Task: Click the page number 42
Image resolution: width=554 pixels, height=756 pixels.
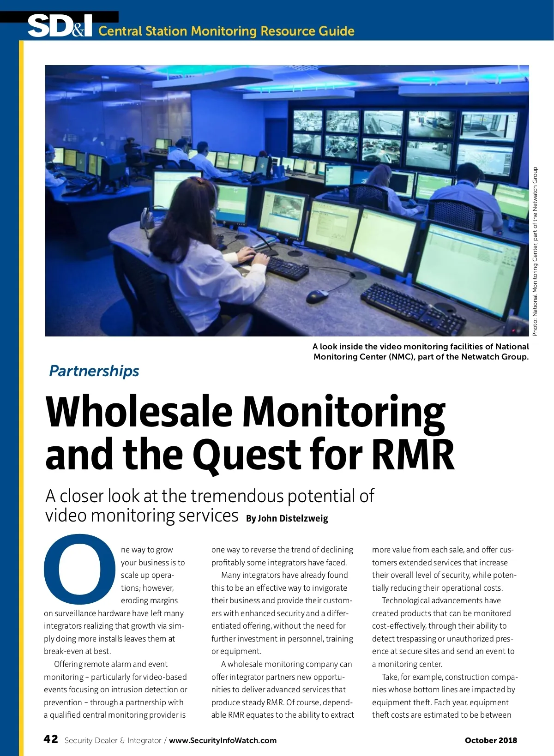Action: (x=51, y=739)
